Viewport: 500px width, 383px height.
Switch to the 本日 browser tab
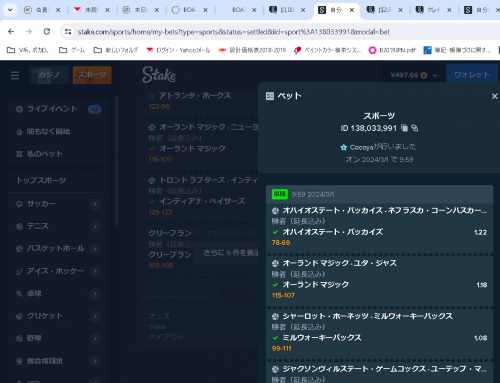pyautogui.click(x=140, y=10)
